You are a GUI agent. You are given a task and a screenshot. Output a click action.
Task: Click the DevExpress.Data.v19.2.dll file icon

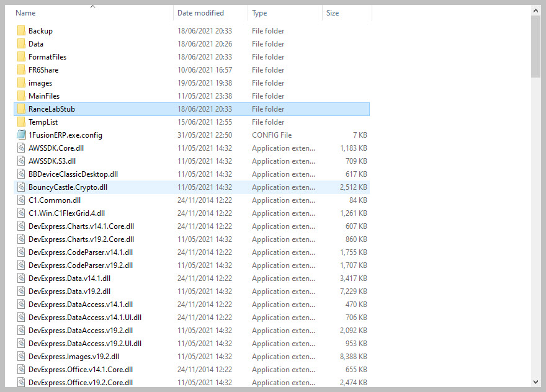(21, 291)
